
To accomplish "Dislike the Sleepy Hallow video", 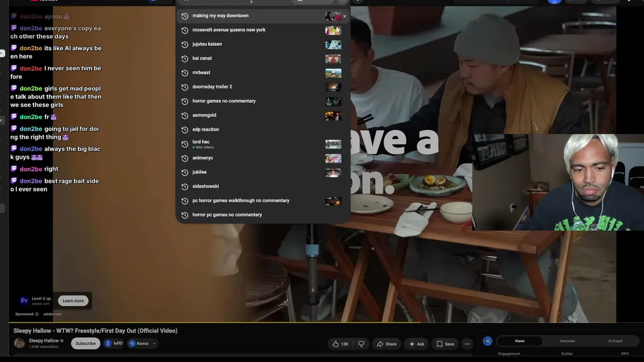I will click(x=361, y=344).
